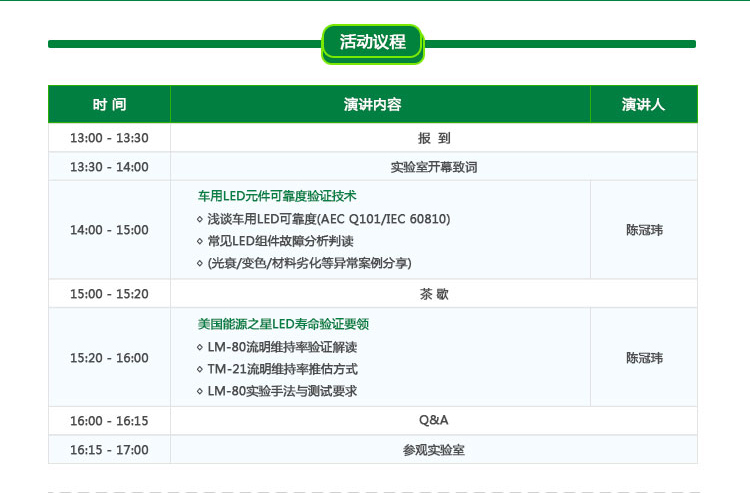Click the 演讲人 column header
Screen dimensions: 750x493
coord(643,104)
